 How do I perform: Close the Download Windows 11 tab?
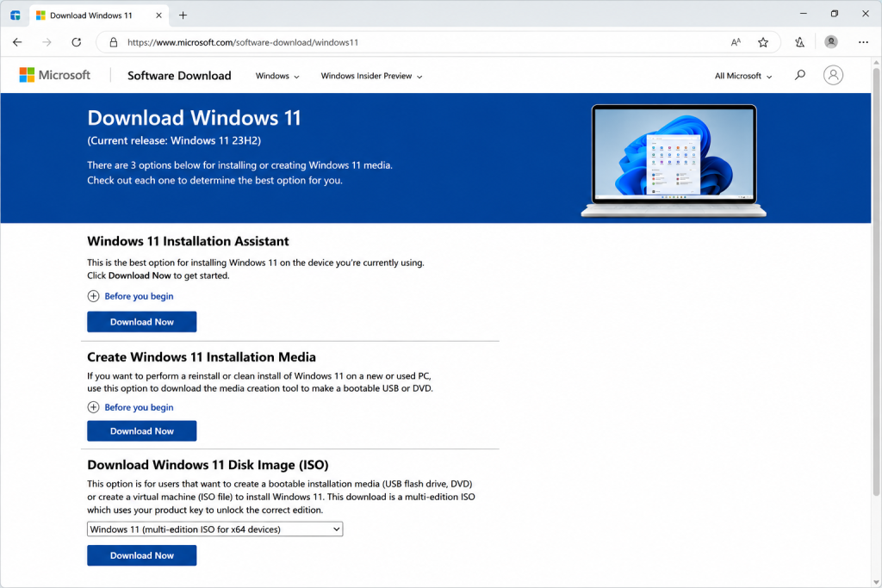158,15
